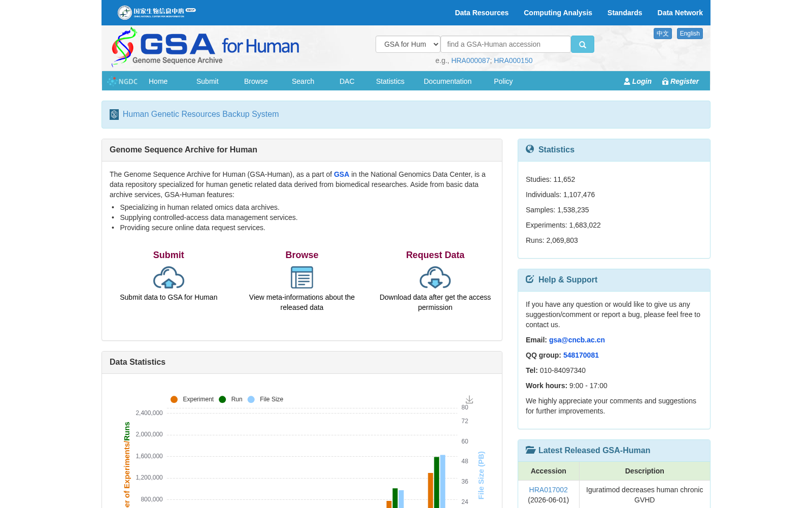The height and width of the screenshot is (508, 812).
Task: Select 'Individuals: 1,107,476' statistic text
Action: [560, 195]
